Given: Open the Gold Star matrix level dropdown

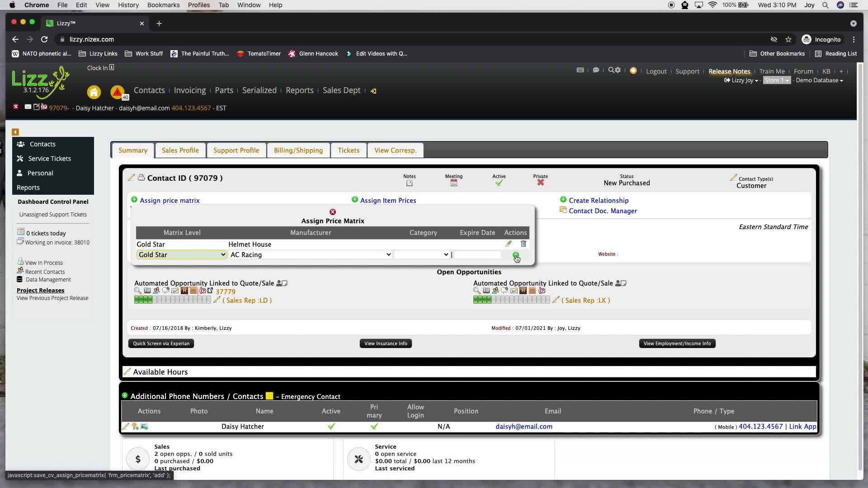Looking at the screenshot, I should pyautogui.click(x=181, y=255).
